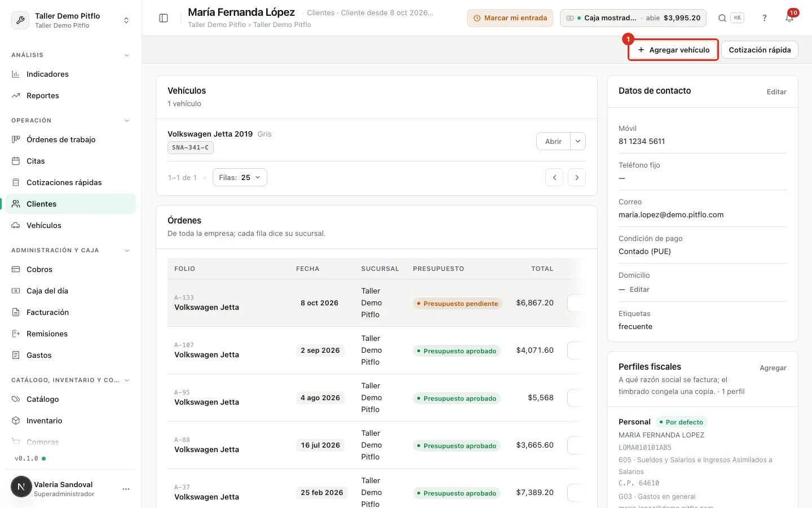Expand the Abrir split-button arrow

coord(578,141)
